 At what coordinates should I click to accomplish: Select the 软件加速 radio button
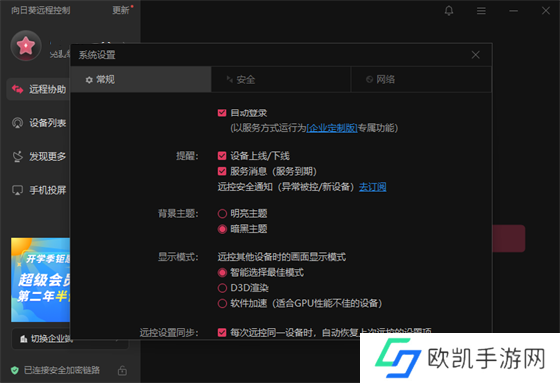[x=222, y=303]
